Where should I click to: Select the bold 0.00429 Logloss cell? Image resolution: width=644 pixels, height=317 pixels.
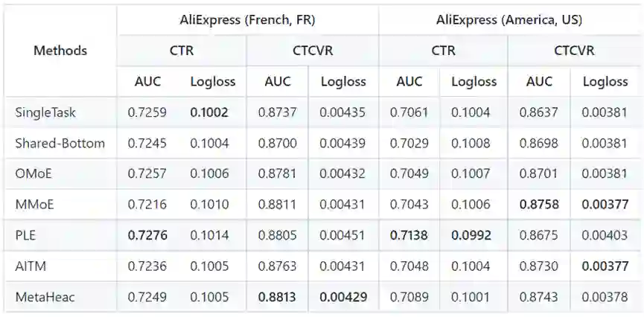tap(343, 297)
